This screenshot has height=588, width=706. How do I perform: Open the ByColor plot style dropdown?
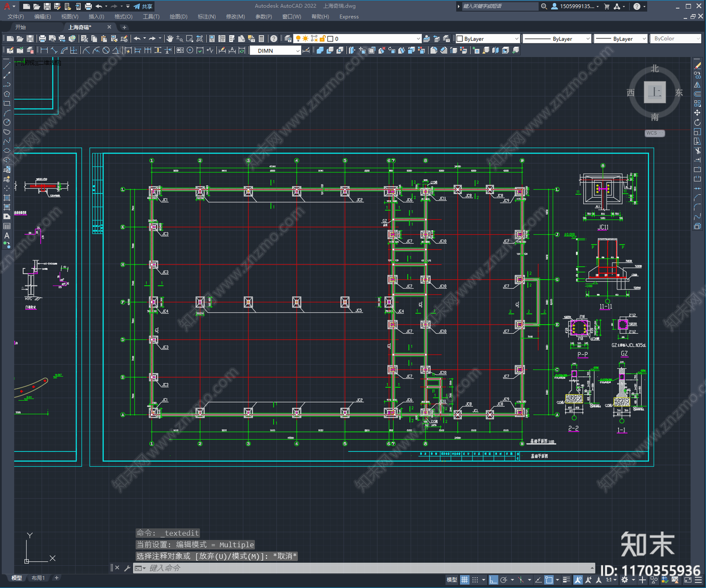pos(676,39)
